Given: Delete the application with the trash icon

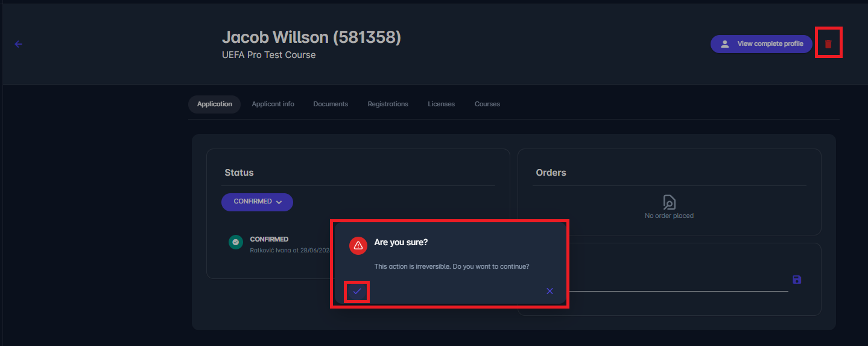Looking at the screenshot, I should (x=828, y=43).
